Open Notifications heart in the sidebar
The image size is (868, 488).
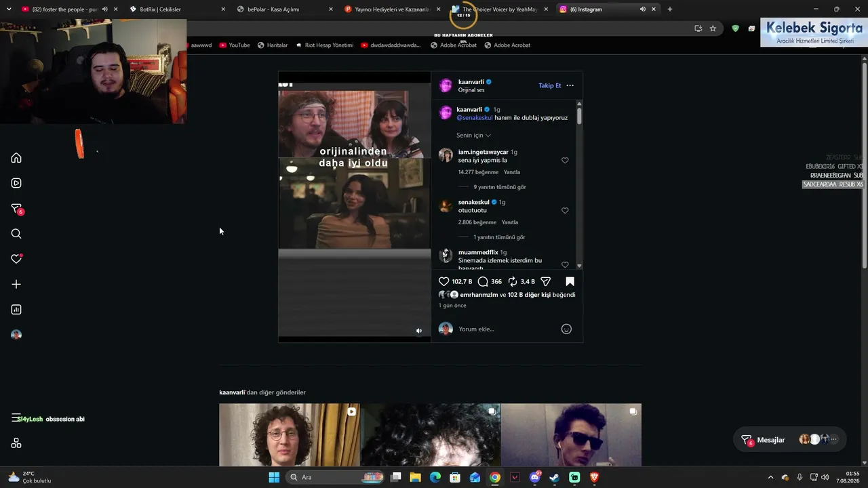point(16,259)
